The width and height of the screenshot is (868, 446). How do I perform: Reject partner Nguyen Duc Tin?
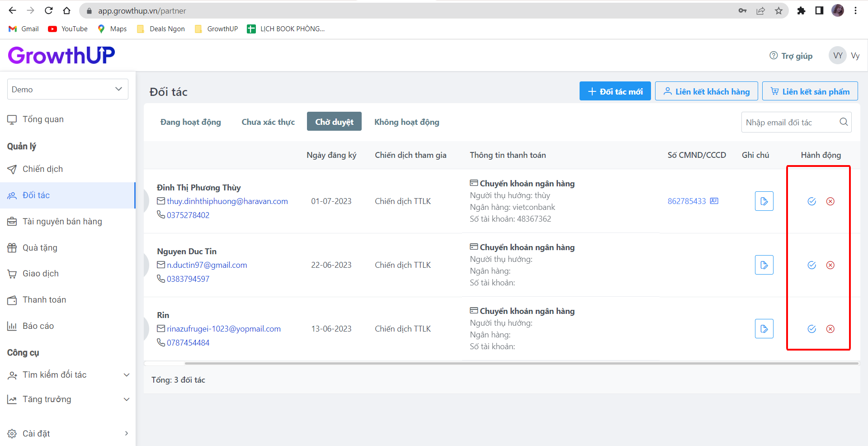830,265
